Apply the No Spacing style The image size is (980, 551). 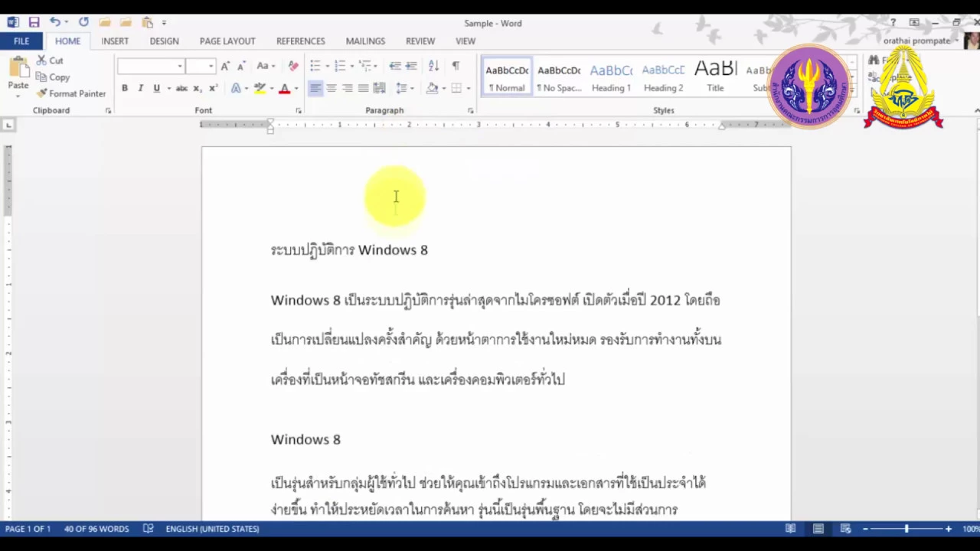(559, 78)
